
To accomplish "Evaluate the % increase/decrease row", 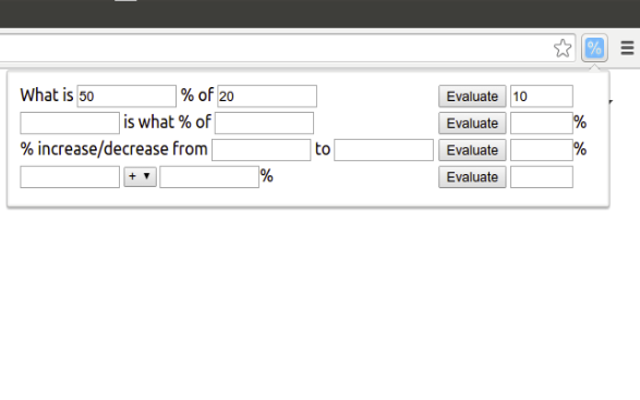I will pos(472,150).
